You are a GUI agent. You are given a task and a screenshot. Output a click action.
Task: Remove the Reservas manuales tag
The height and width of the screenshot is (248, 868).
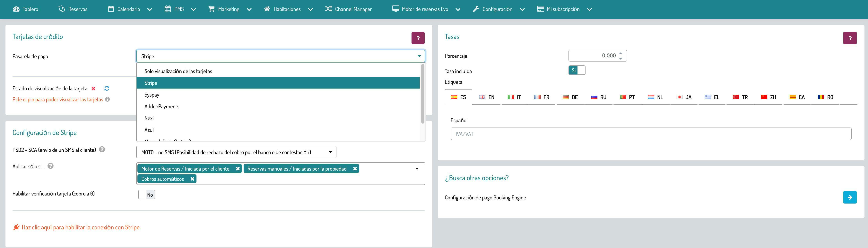pyautogui.click(x=355, y=169)
